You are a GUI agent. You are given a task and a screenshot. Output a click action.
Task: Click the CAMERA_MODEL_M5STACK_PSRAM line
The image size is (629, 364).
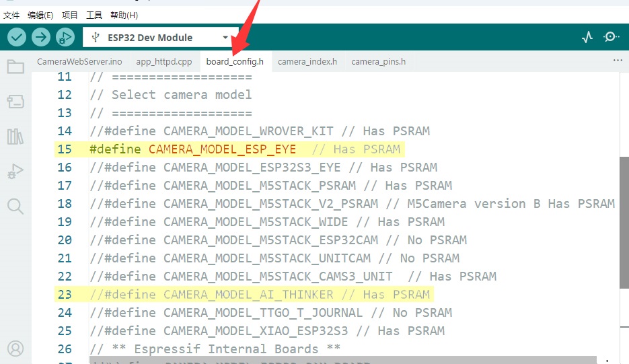[271, 186]
